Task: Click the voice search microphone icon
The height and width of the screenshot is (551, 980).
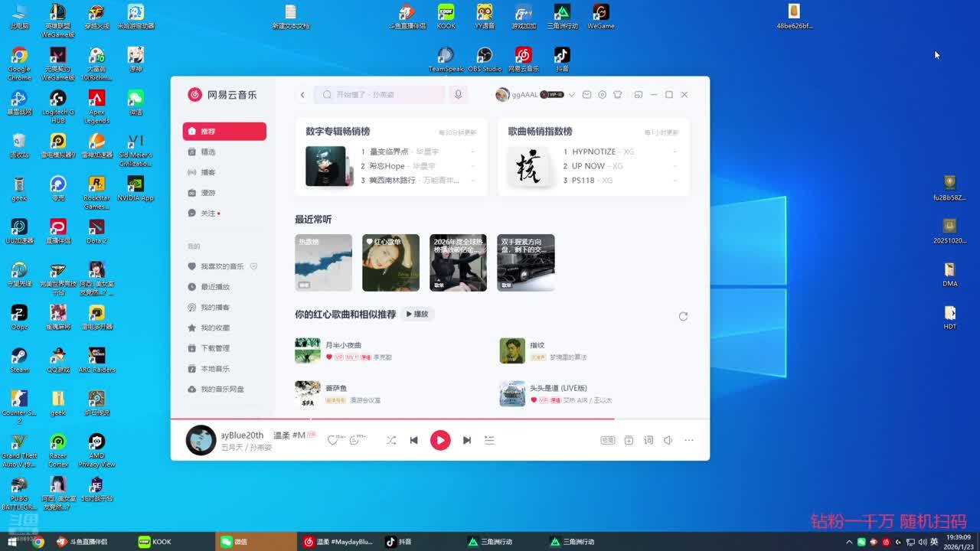Action: click(458, 95)
